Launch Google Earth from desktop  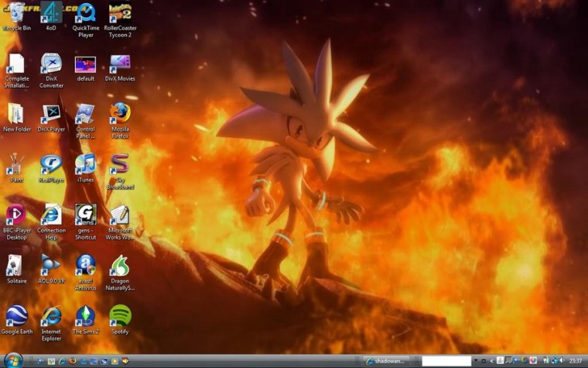16,320
